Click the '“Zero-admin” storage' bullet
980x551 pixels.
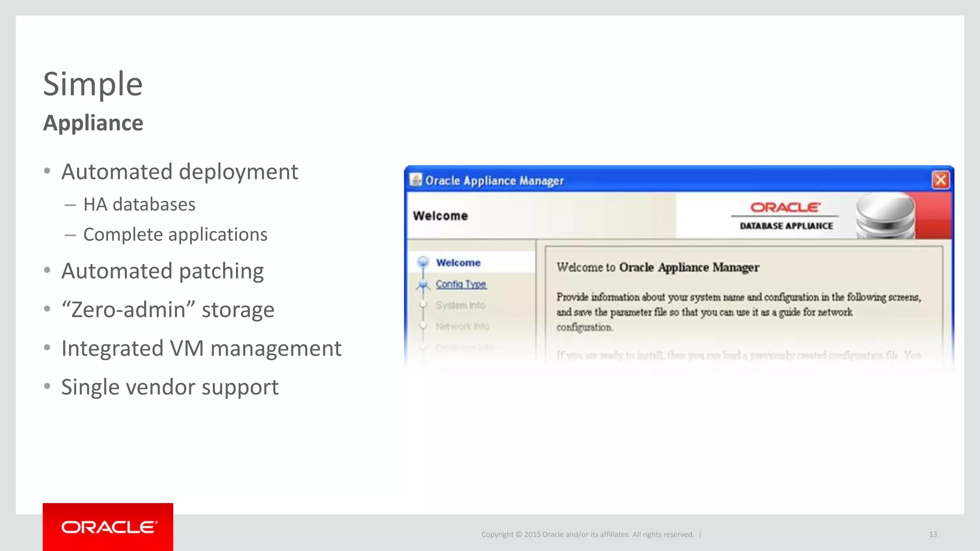(x=168, y=310)
